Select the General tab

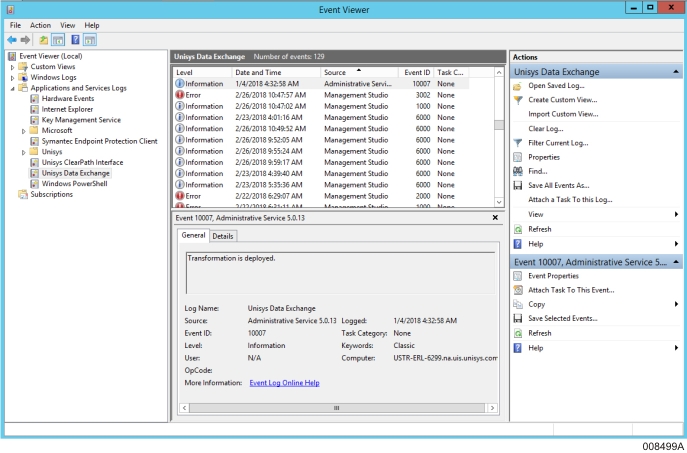coord(193,235)
